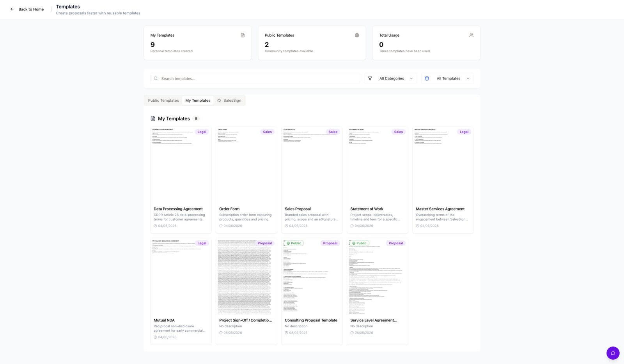Click Consulting Proposal Template title

(311, 320)
